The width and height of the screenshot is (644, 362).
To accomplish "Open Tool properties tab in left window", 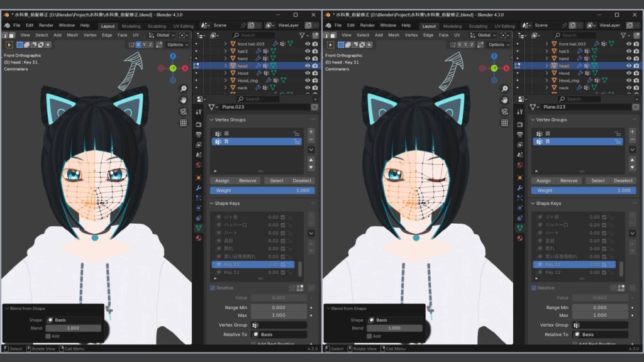I will pyautogui.click(x=199, y=112).
